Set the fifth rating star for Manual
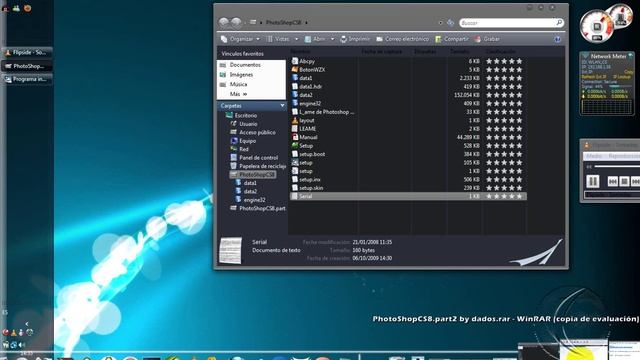The height and width of the screenshot is (360, 640). coord(519,138)
